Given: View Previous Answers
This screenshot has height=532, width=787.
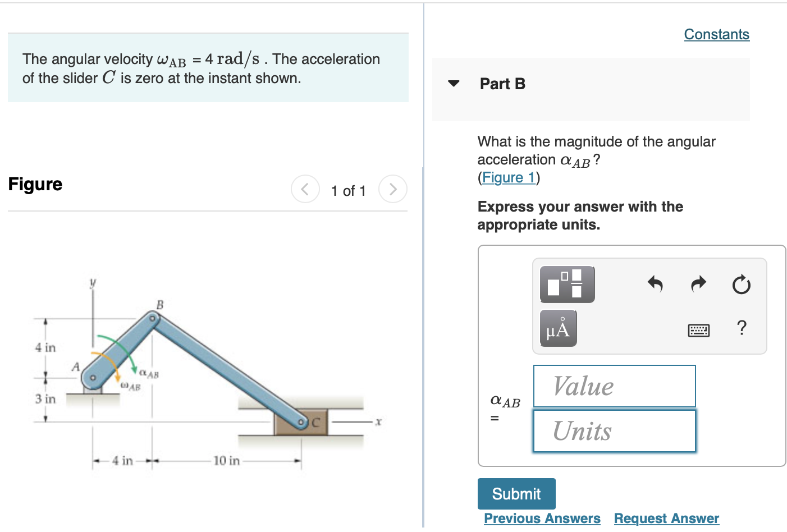Looking at the screenshot, I should pos(542,518).
